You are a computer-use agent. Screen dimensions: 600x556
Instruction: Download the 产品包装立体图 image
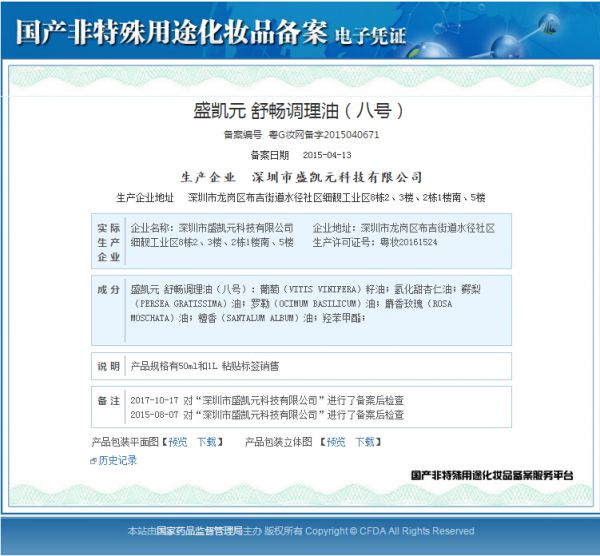pyautogui.click(x=365, y=442)
